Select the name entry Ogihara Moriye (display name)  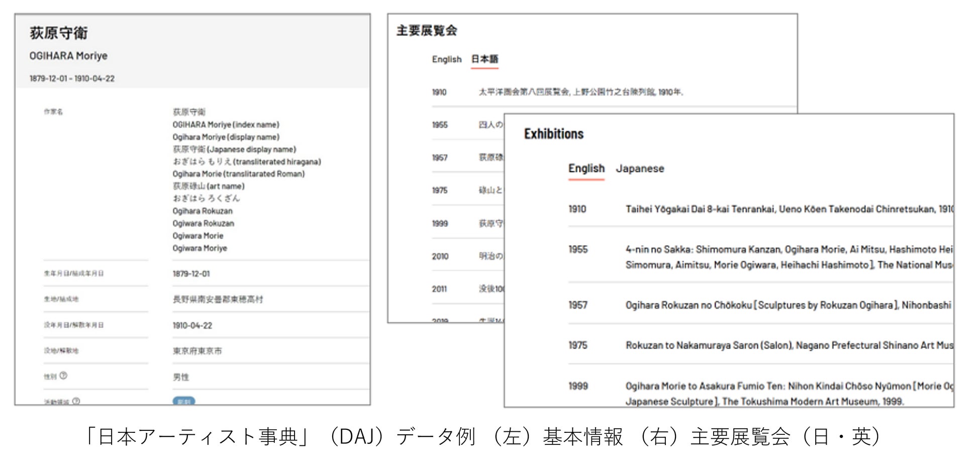point(226,137)
